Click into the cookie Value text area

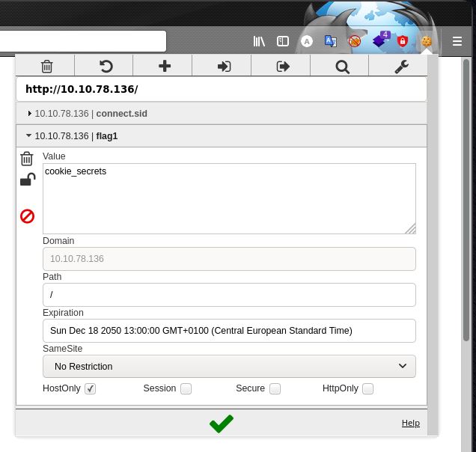point(229,198)
